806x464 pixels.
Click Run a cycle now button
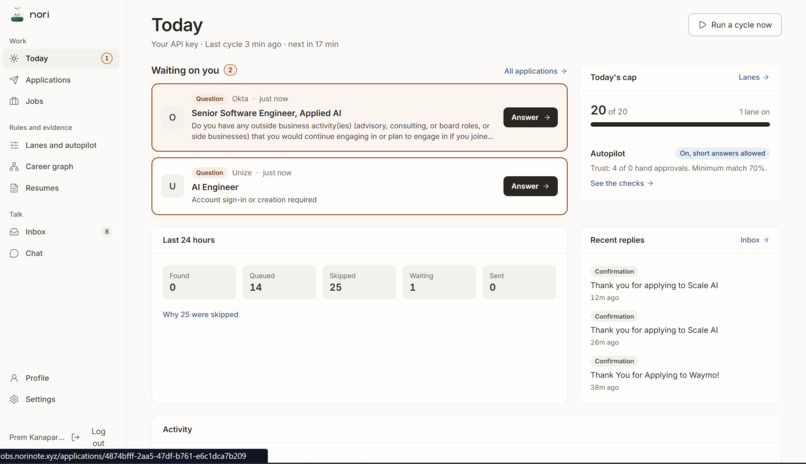(x=735, y=25)
